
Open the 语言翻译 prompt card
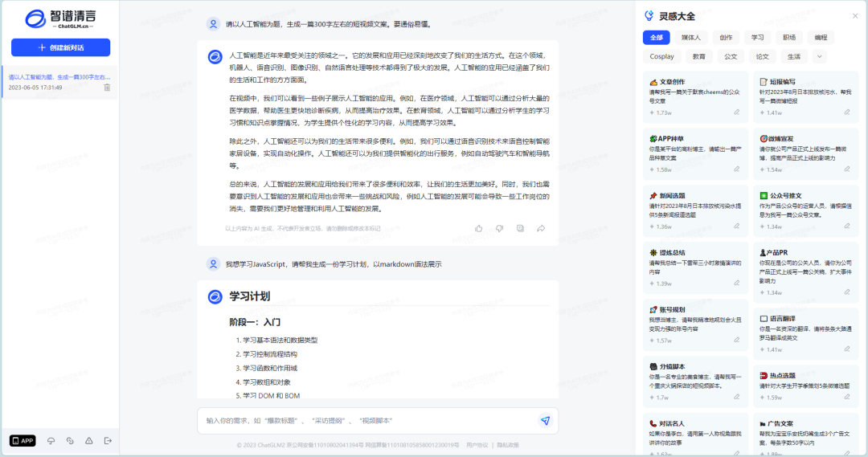(x=804, y=333)
